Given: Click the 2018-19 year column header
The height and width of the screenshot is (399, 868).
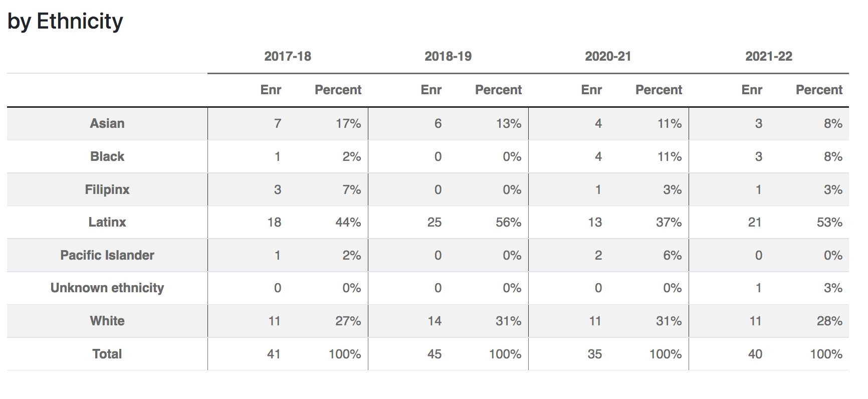Looking at the screenshot, I should (x=448, y=56).
